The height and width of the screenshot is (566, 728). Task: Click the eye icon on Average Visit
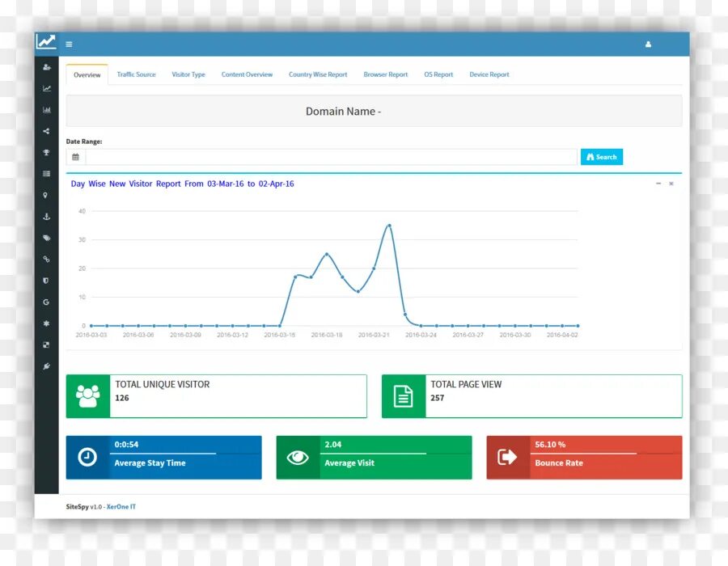[x=298, y=458]
